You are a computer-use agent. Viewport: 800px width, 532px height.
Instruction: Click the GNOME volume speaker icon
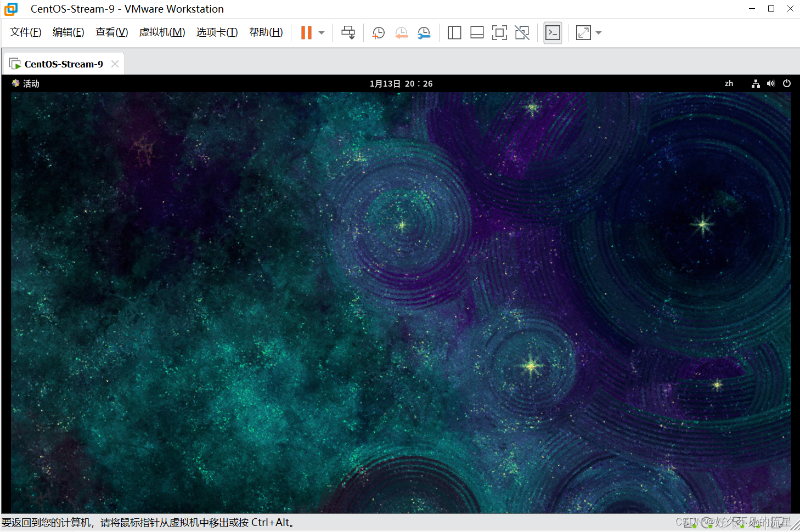click(771, 83)
